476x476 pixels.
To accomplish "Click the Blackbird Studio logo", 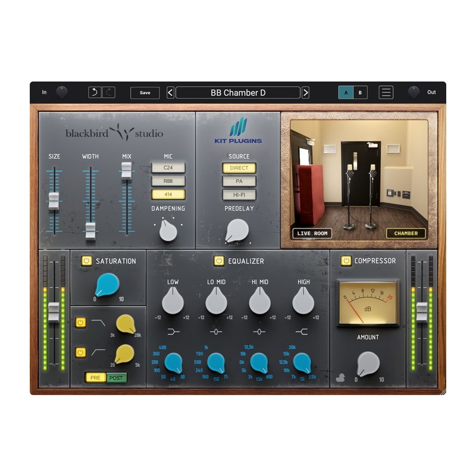I will click(x=114, y=132).
